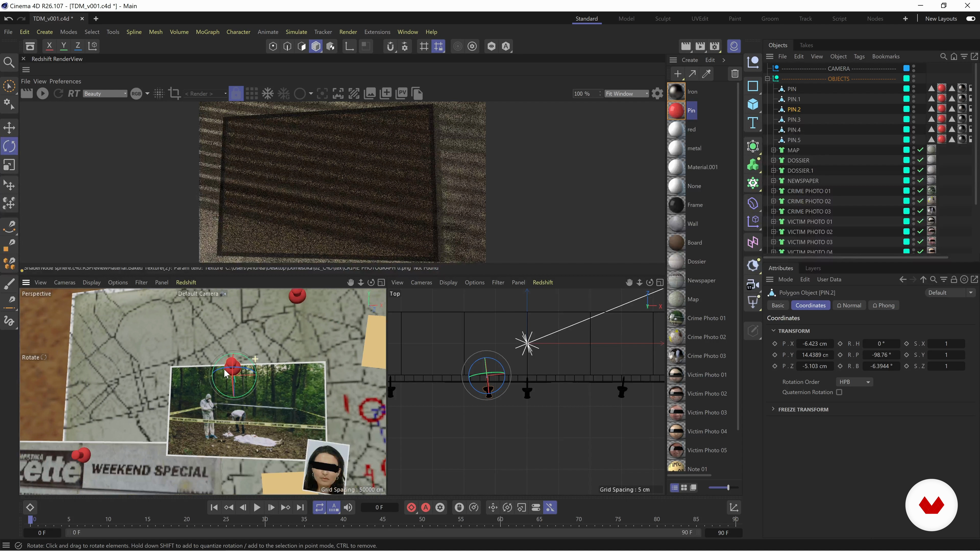Enable the render crop region tool
This screenshot has height=551, width=980.
coord(175,94)
